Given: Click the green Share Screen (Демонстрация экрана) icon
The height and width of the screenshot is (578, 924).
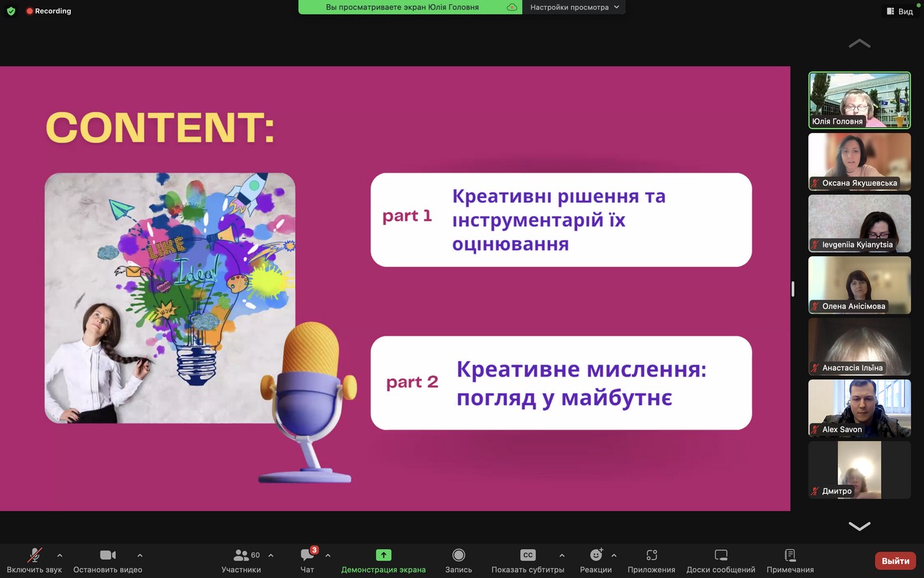Looking at the screenshot, I should click(x=383, y=555).
